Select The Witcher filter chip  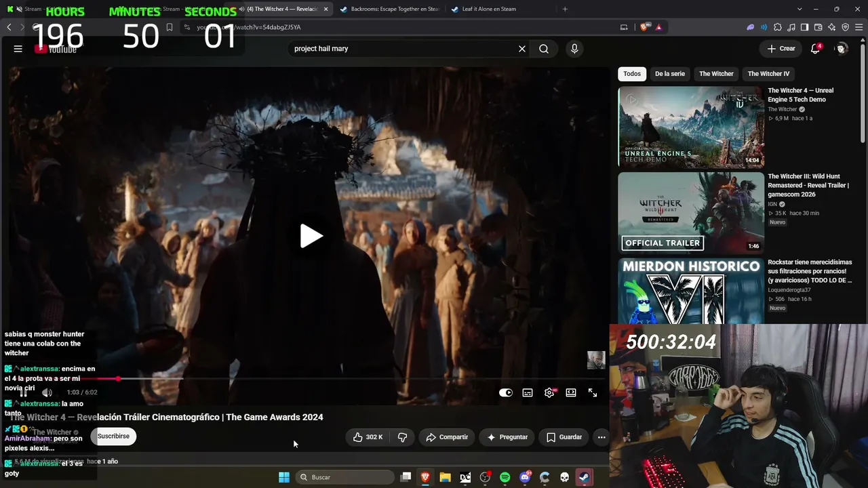(716, 74)
